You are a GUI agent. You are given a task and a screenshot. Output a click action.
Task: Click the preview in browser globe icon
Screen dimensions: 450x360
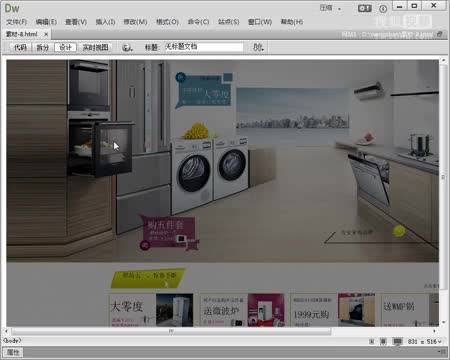pos(127,47)
